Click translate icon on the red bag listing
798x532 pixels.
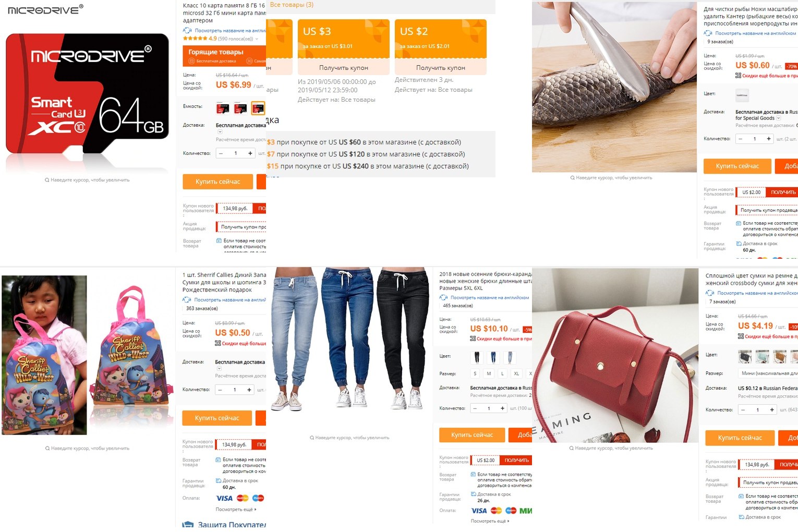point(710,293)
